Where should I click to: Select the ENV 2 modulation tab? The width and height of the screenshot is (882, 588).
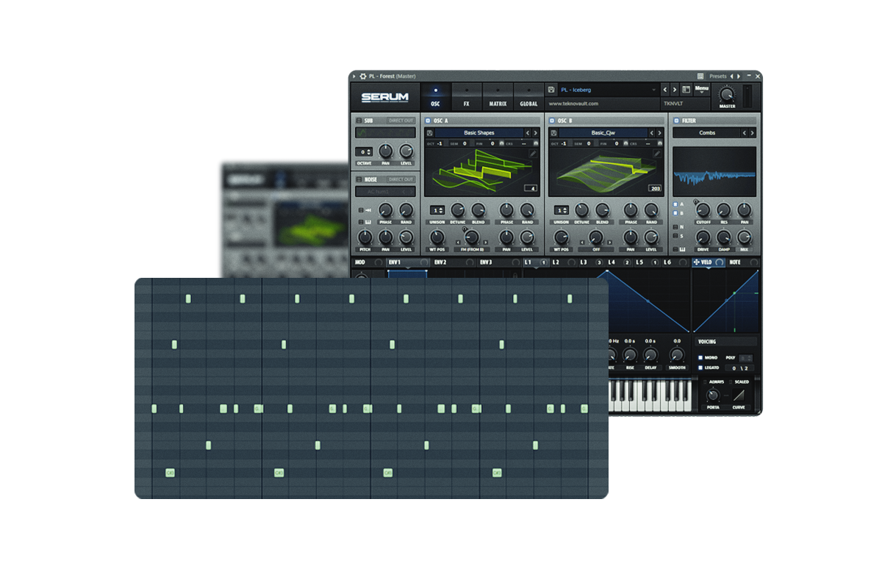(440, 262)
